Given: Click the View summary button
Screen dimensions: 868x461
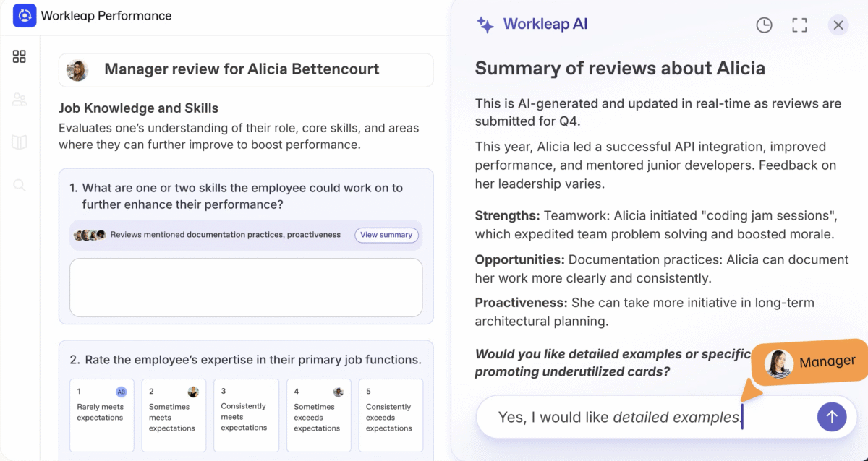Looking at the screenshot, I should pyautogui.click(x=386, y=235).
